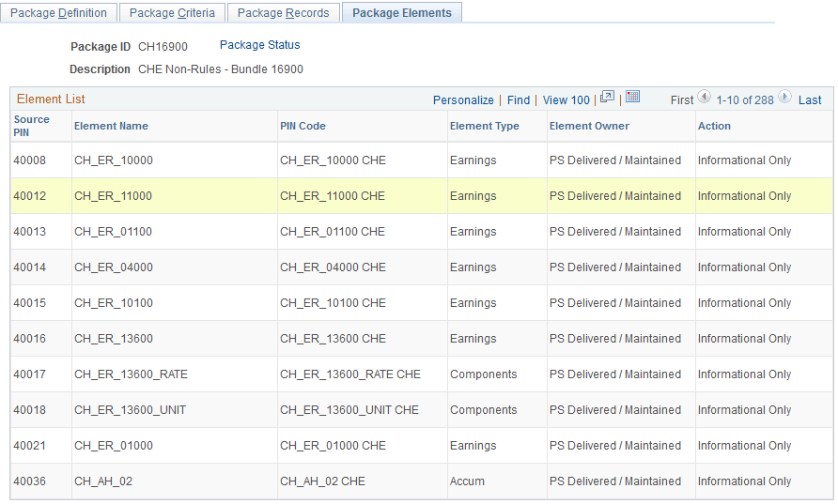The image size is (838, 504).
Task: Click element name CH_ER_13600
Action: tap(114, 339)
